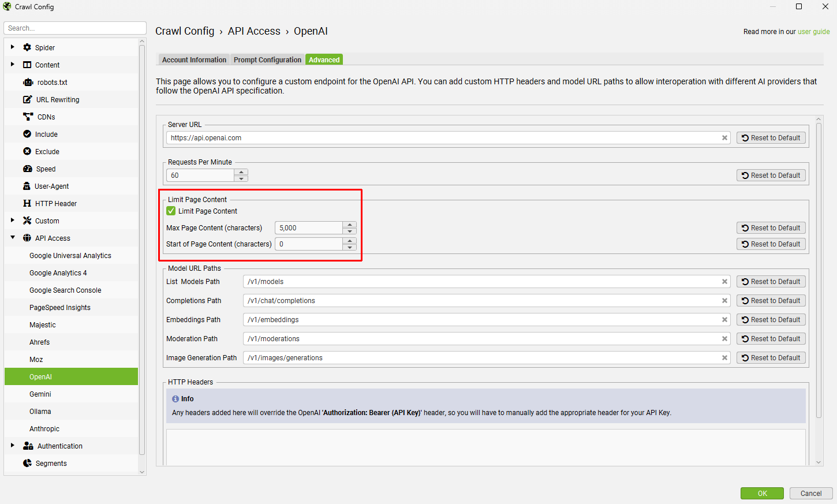The image size is (837, 504).
Task: Click the Content panel icon
Action: [x=27, y=65]
